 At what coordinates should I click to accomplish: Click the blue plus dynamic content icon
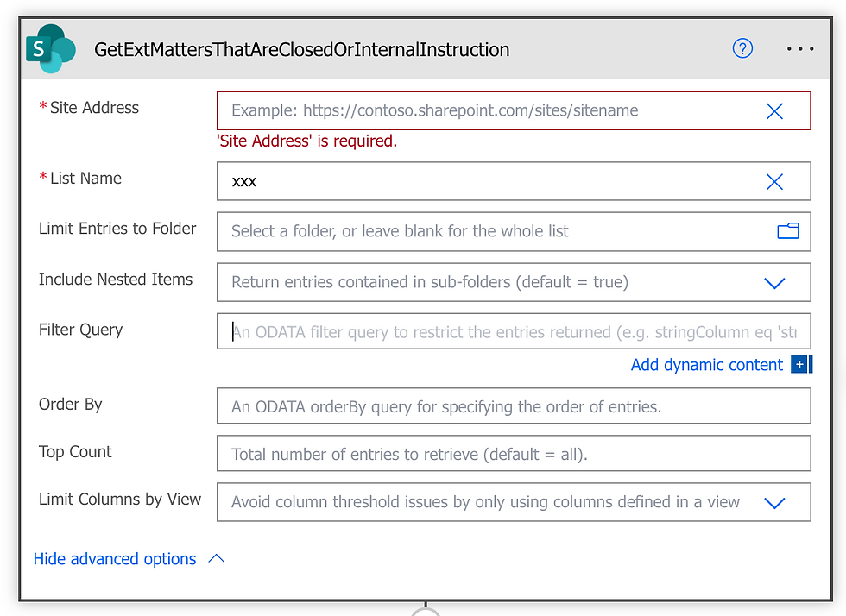click(800, 365)
